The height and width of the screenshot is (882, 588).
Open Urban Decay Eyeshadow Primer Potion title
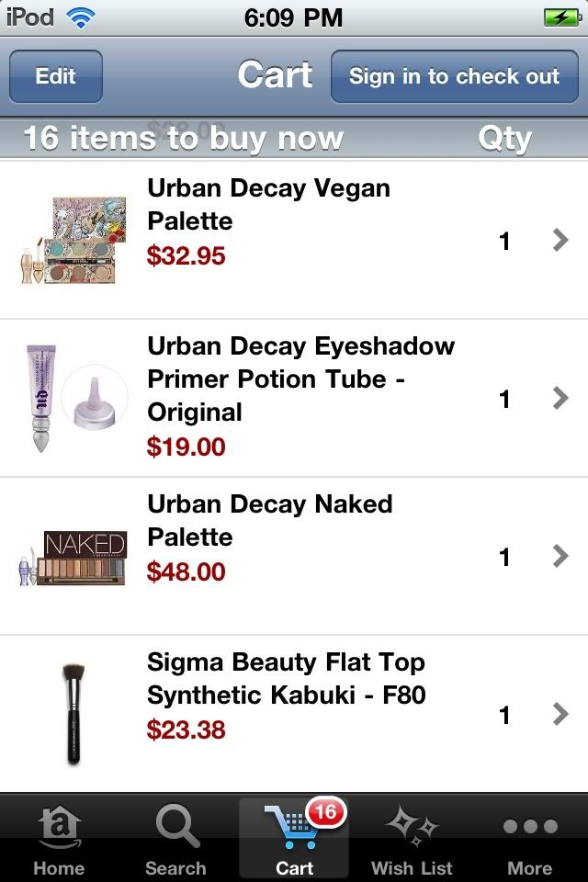tap(300, 379)
